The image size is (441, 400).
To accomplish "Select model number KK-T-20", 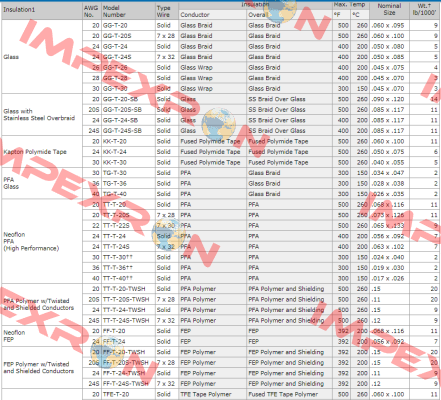I will point(115,141).
